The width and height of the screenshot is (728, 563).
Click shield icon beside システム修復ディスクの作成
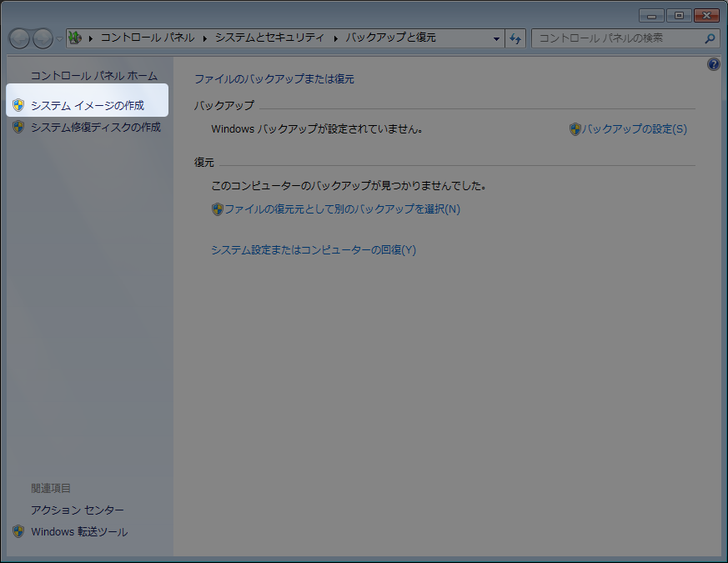click(18, 127)
